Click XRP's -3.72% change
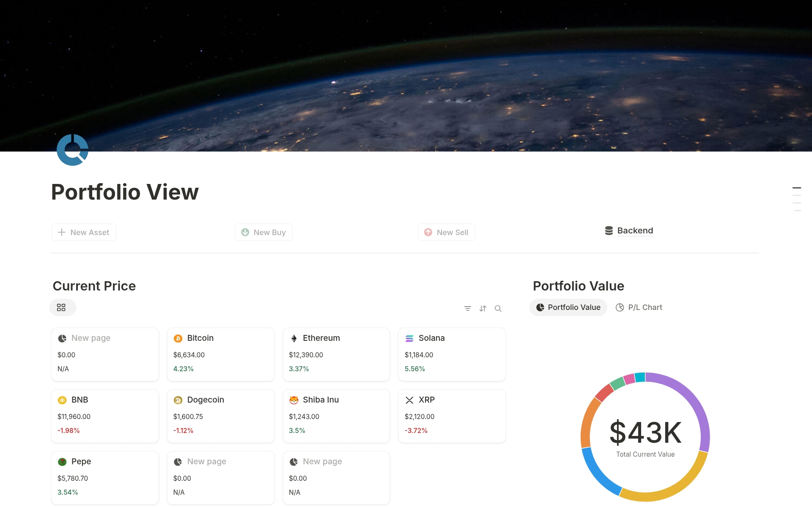 (x=416, y=430)
